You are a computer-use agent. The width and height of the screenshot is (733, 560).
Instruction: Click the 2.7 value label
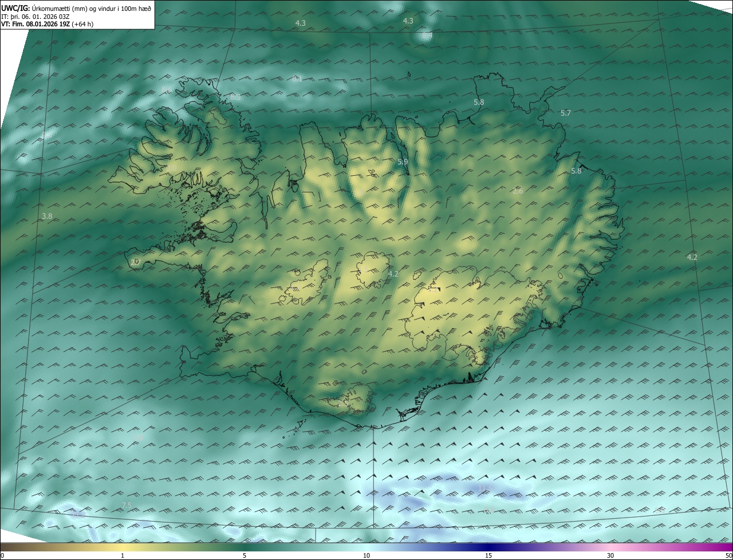tap(135, 262)
